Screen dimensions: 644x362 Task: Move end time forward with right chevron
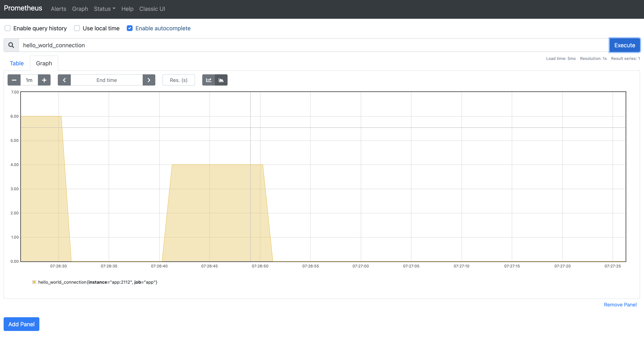click(149, 80)
